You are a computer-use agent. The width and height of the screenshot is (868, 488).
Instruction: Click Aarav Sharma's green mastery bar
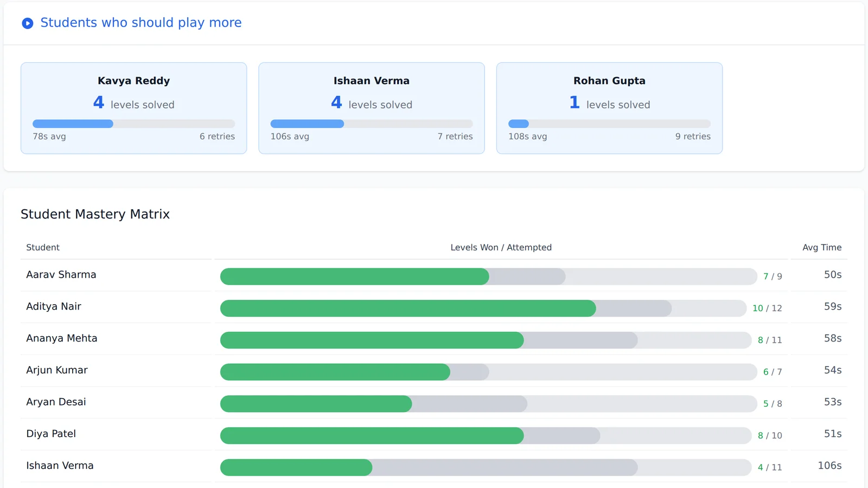pyautogui.click(x=355, y=277)
